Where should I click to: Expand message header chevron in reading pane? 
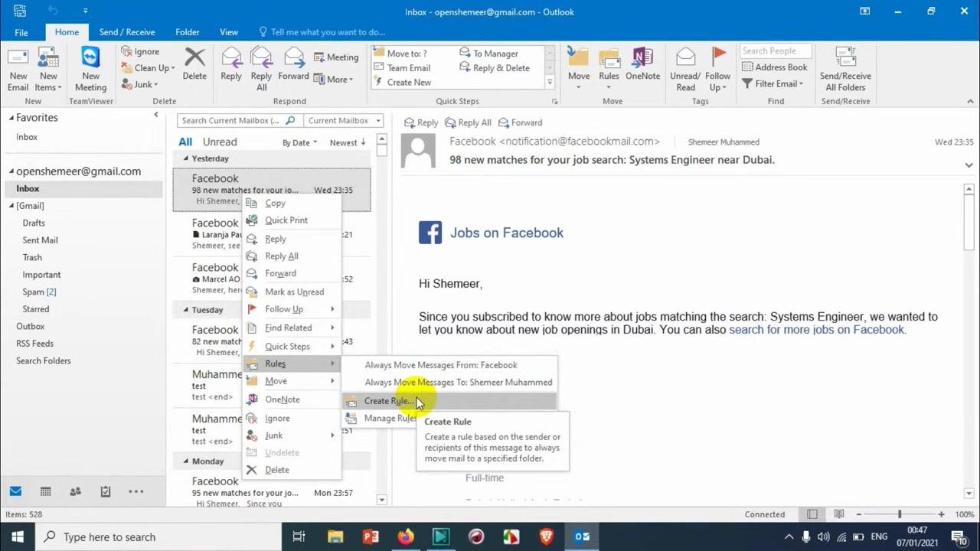pyautogui.click(x=969, y=165)
